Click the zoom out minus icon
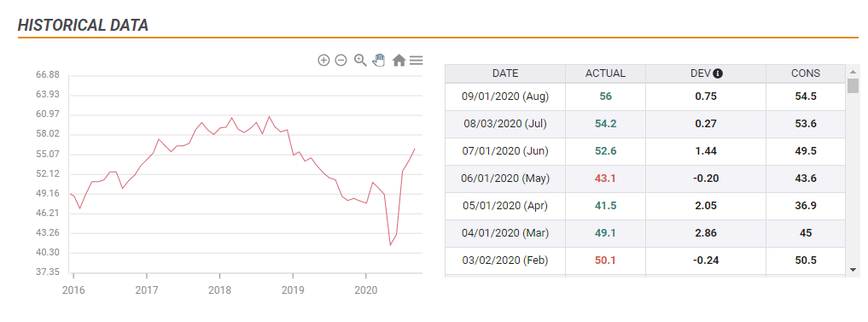 pos(341,61)
